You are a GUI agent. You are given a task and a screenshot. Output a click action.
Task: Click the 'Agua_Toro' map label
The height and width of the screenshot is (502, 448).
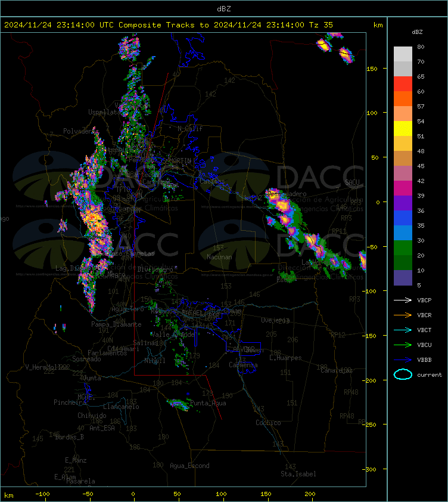(127, 309)
